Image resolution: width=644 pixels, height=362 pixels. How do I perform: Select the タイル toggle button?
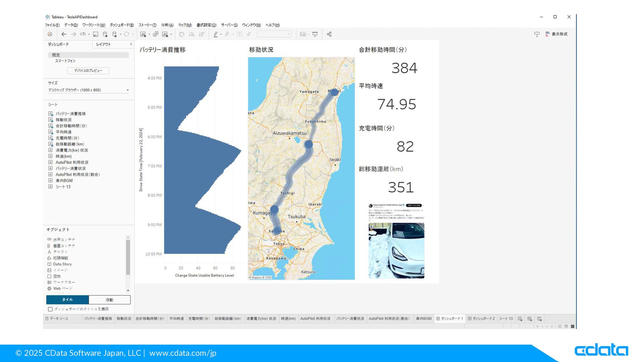pos(67,300)
